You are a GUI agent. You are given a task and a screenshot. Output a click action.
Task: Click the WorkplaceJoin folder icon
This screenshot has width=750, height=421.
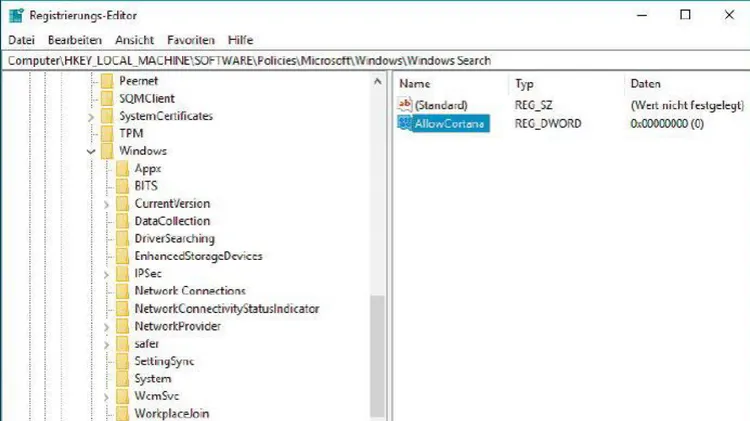pos(122,413)
